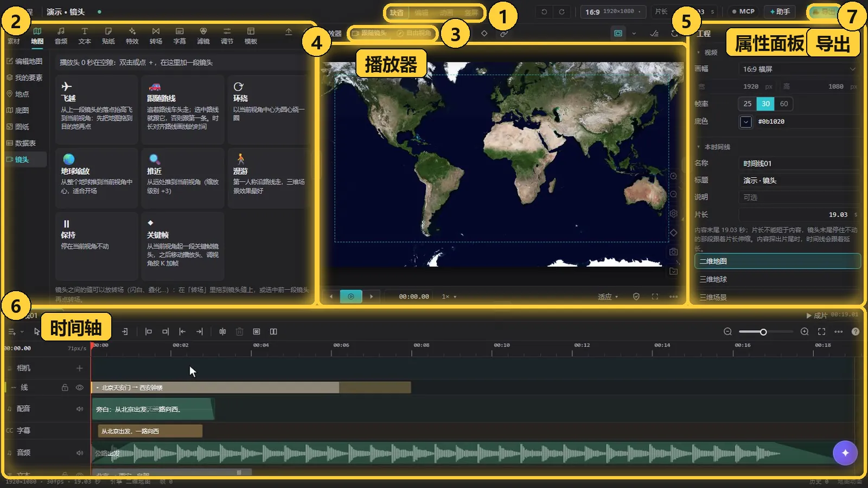Toggle visibility eye on the 线 track

coord(80,388)
